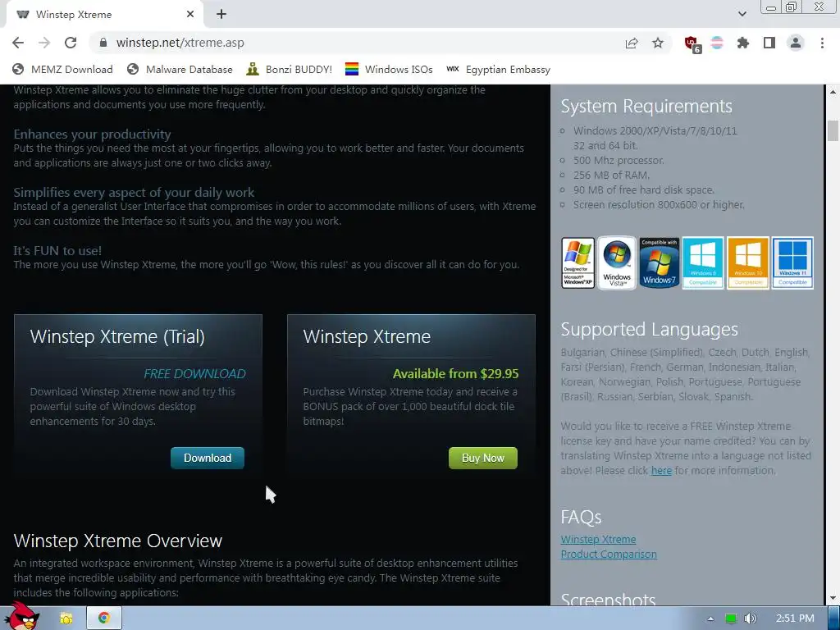Open the Chrome three-dot menu
The width and height of the screenshot is (840, 630).
(822, 43)
